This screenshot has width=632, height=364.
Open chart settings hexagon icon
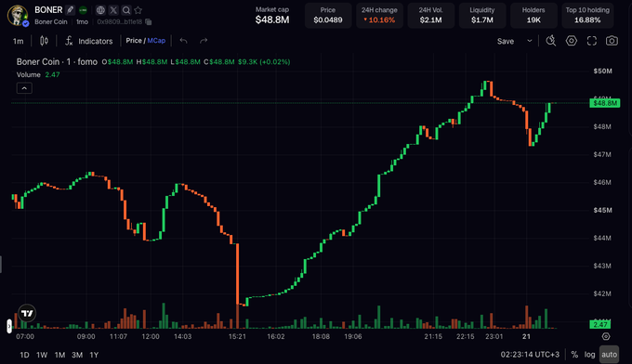572,41
